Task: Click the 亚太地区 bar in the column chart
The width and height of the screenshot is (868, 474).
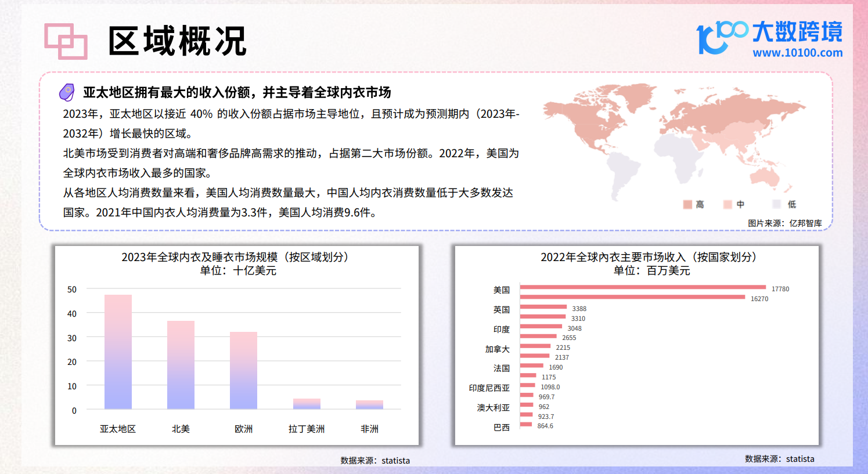Action: click(118, 352)
